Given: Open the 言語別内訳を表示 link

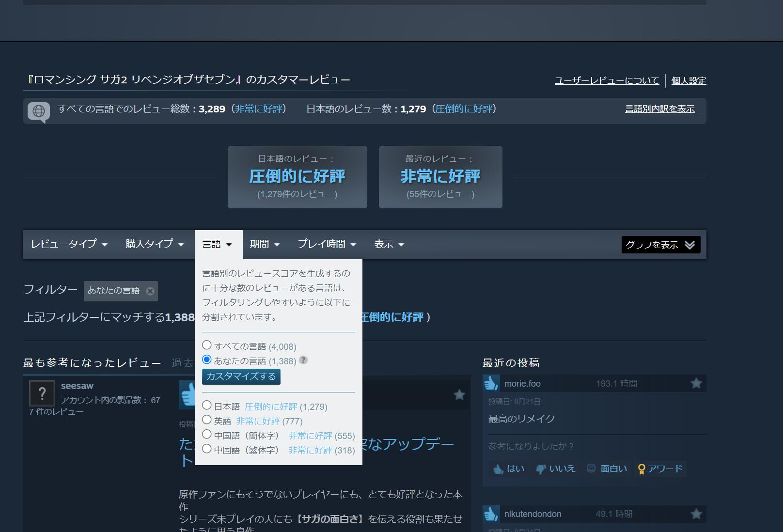Looking at the screenshot, I should [x=659, y=109].
